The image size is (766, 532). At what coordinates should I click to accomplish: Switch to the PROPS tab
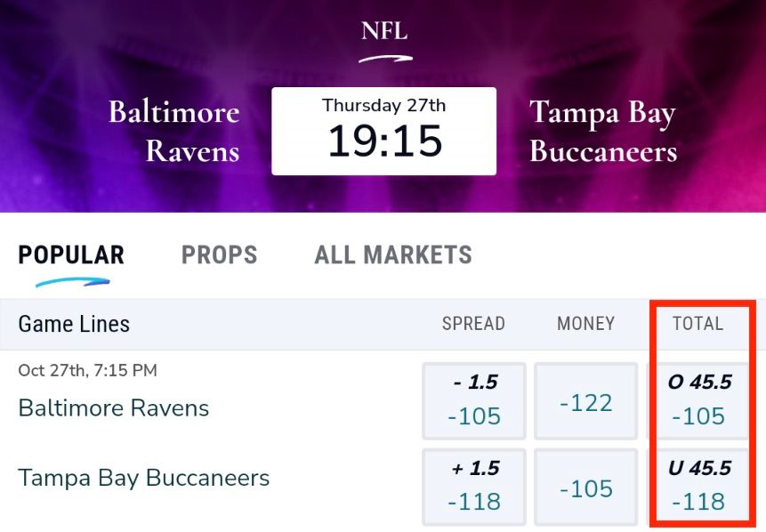(219, 255)
